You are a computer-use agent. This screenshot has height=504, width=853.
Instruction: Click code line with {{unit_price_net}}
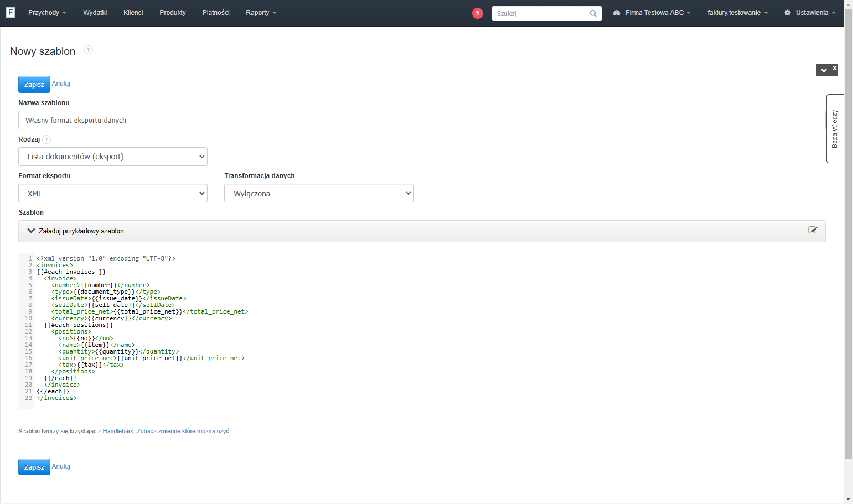[152, 358]
